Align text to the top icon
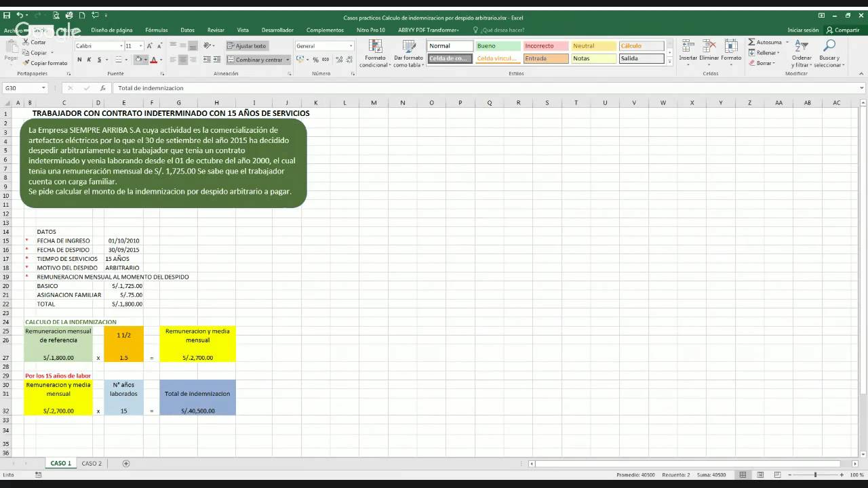This screenshot has width=868, height=488. 173,46
